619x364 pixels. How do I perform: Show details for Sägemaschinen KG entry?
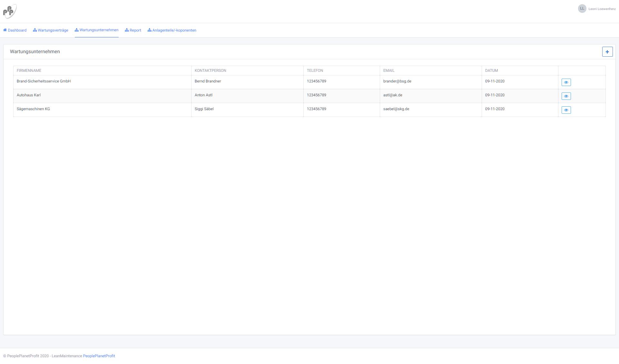(566, 110)
